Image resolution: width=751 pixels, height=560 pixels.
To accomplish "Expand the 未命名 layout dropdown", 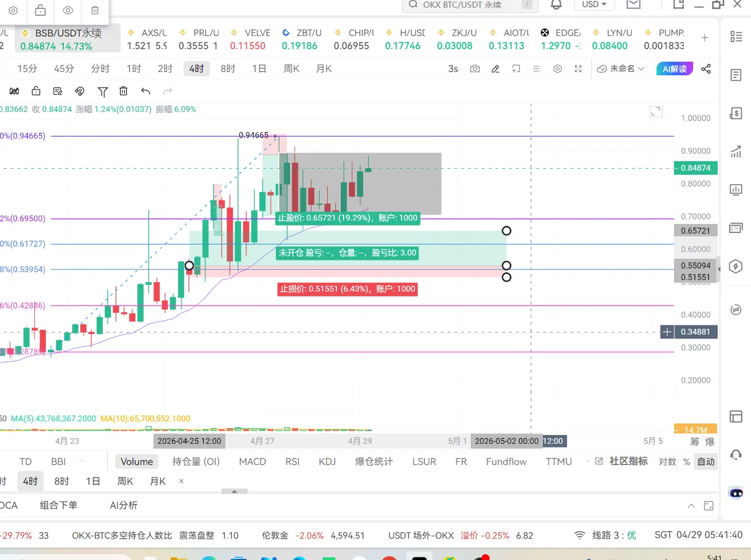I will pos(620,69).
